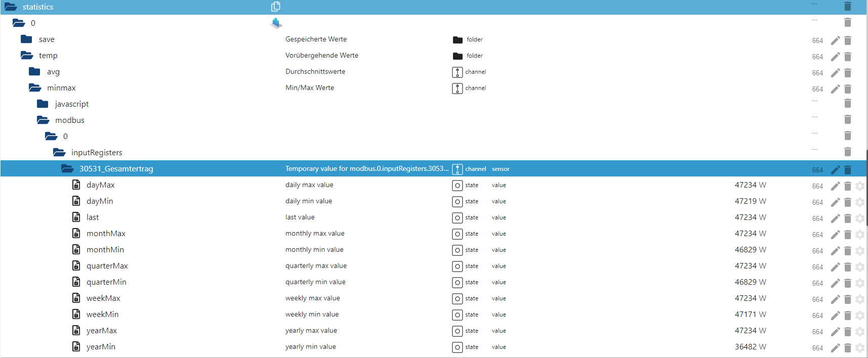Viewport: 868px width, 358px height.
Task: Click the yearMin value 36482 W
Action: (751, 346)
